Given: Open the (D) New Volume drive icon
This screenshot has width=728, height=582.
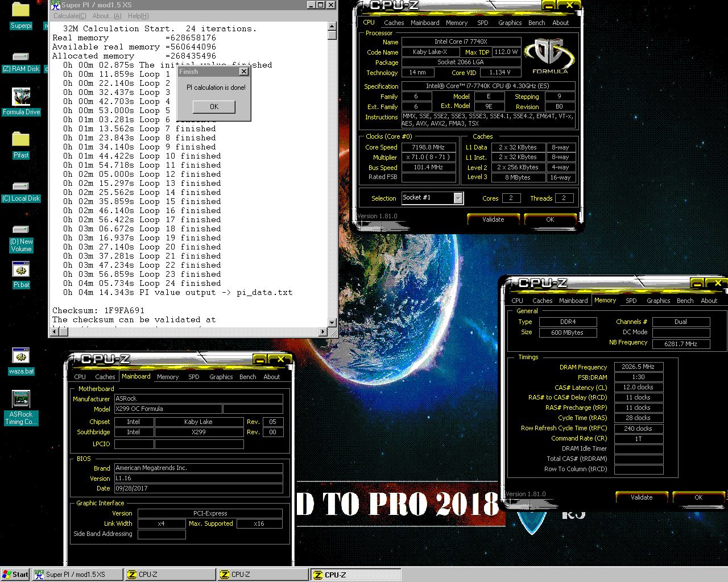Looking at the screenshot, I should [21, 238].
